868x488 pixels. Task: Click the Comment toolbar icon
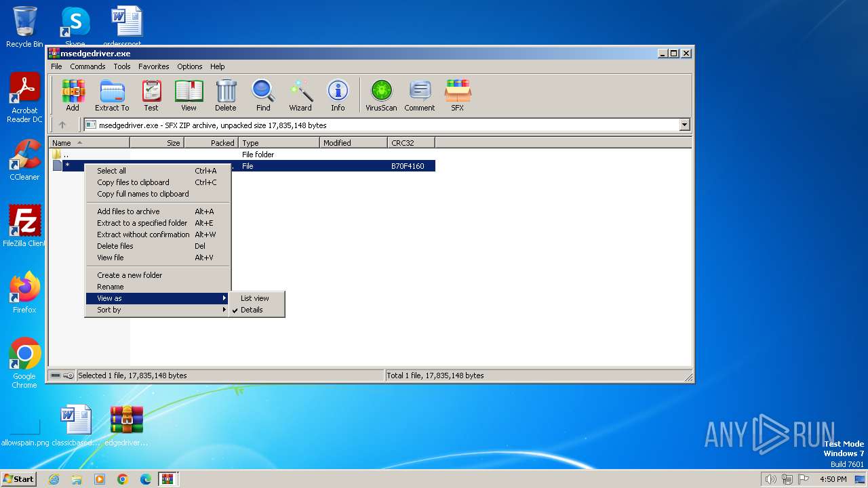pos(420,96)
